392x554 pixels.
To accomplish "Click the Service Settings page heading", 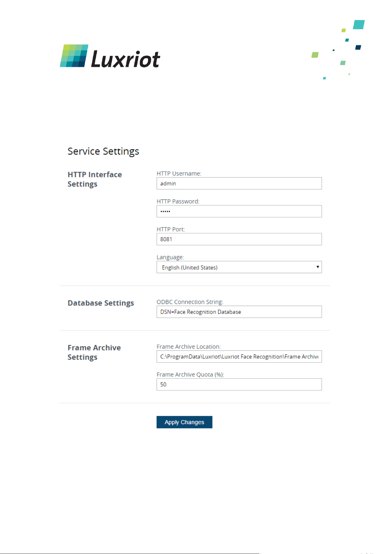I will click(103, 152).
